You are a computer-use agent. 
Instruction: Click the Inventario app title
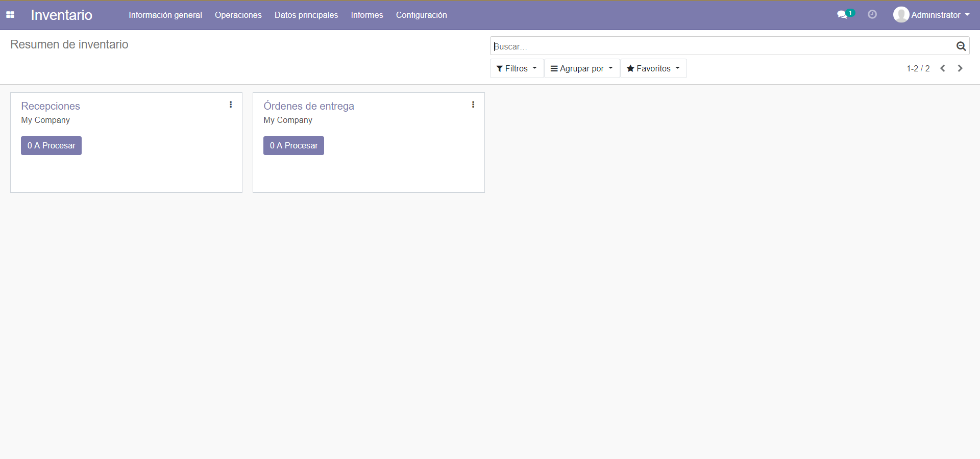click(61, 15)
